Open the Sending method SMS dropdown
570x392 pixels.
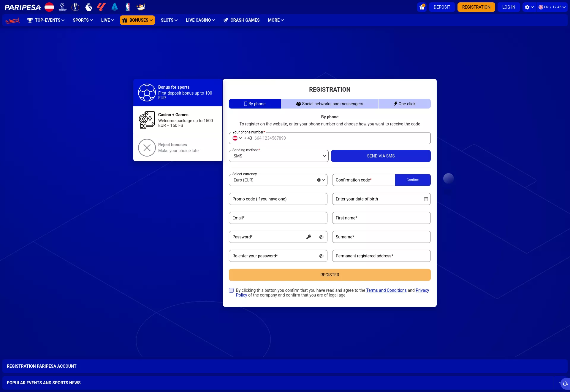click(279, 156)
